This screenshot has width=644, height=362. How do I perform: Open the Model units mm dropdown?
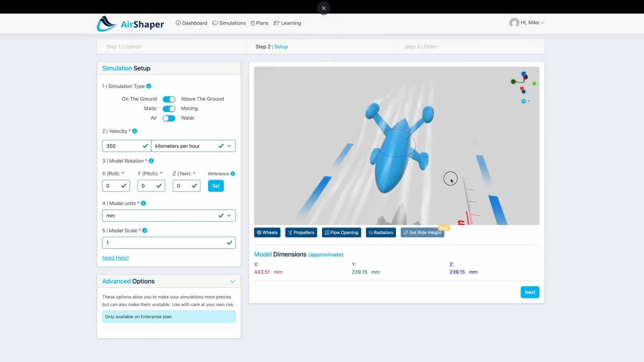point(169,215)
